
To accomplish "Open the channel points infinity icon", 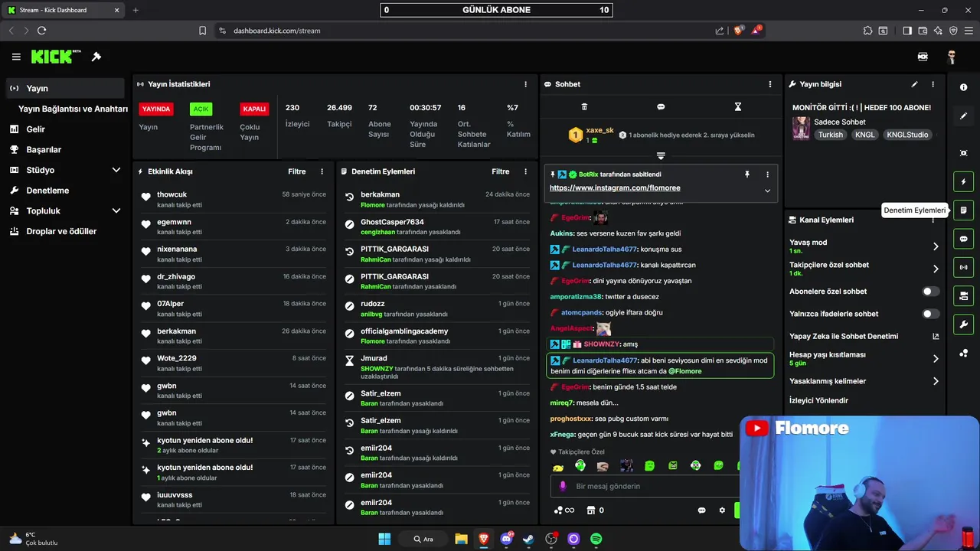I will [x=564, y=510].
